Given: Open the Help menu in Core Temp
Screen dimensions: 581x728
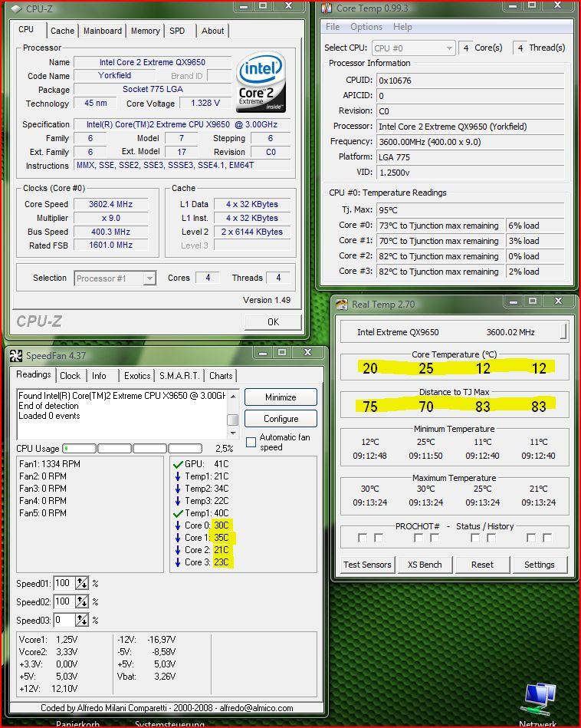Looking at the screenshot, I should tap(403, 26).
